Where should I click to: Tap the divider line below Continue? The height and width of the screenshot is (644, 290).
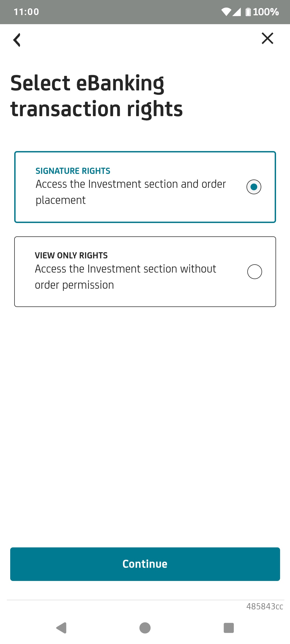click(x=145, y=600)
